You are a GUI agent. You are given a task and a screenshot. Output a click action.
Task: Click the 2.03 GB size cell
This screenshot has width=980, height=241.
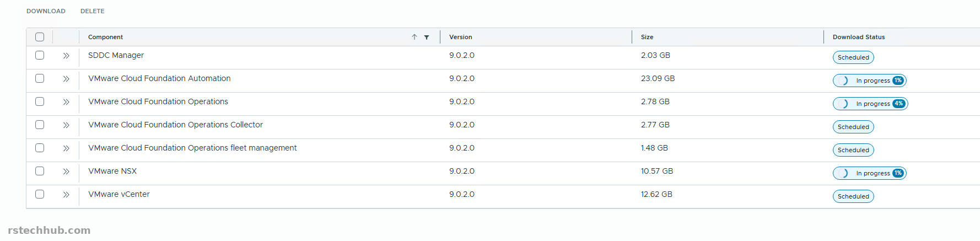(655, 55)
